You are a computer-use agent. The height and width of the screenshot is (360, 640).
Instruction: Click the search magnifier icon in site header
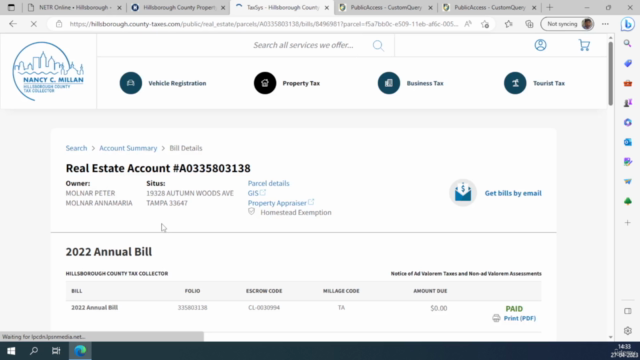pos(378,45)
